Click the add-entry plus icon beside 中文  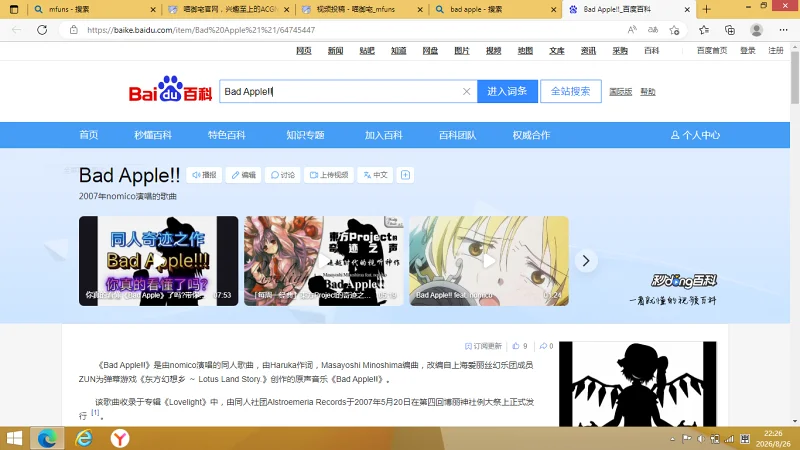click(x=405, y=175)
